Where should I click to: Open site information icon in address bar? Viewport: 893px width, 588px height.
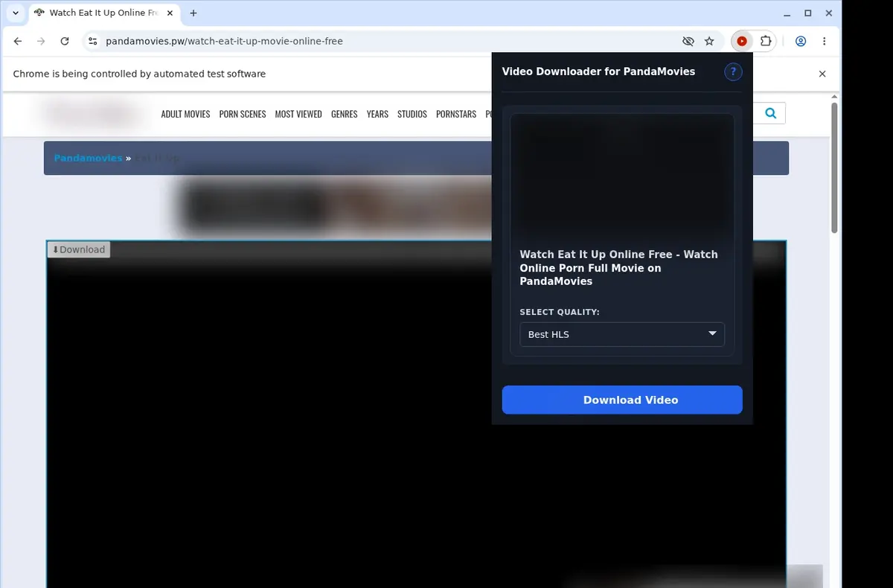point(92,42)
